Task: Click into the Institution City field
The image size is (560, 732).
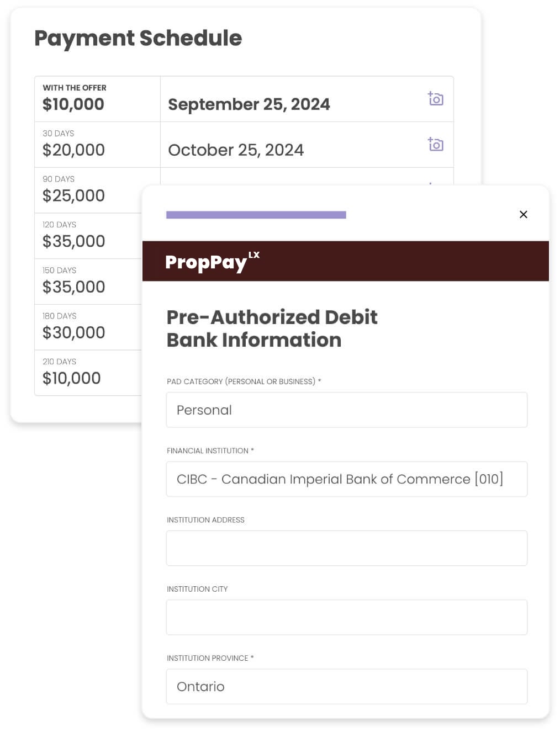Action: [x=347, y=617]
